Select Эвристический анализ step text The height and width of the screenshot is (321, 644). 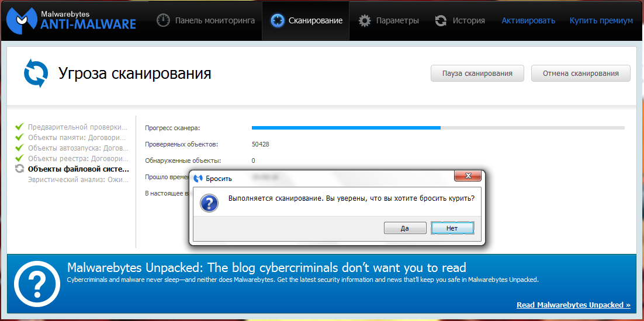(x=78, y=180)
